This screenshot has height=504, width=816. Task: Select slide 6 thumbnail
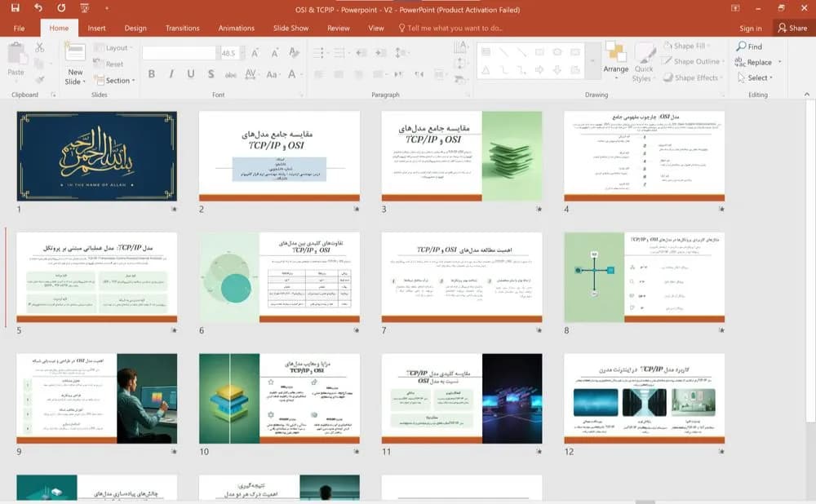pyautogui.click(x=279, y=277)
